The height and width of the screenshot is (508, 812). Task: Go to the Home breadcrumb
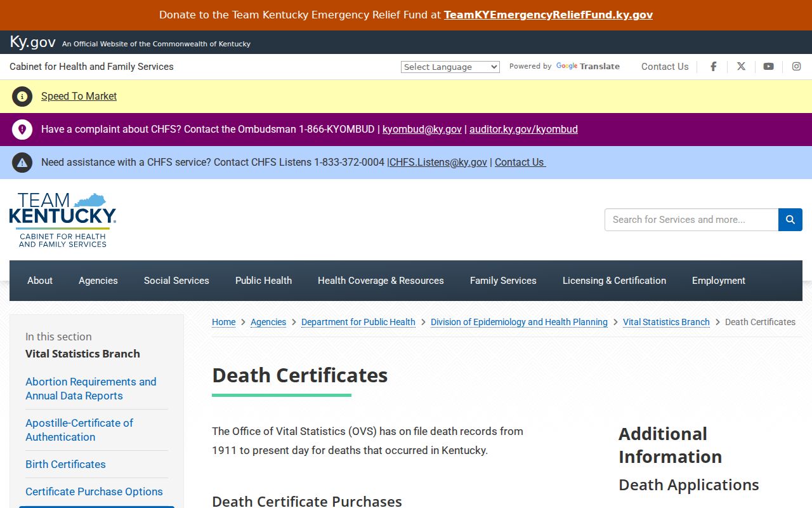[223, 322]
